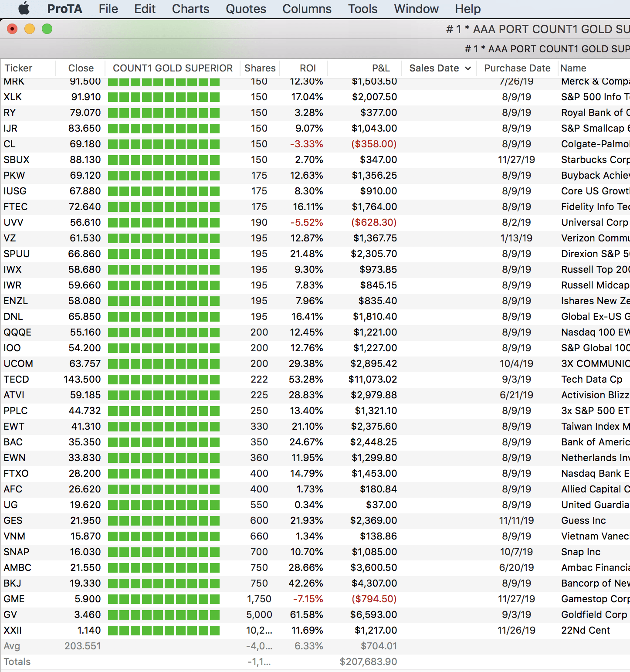Sort by the Close column header
The width and height of the screenshot is (630, 672).
point(81,68)
